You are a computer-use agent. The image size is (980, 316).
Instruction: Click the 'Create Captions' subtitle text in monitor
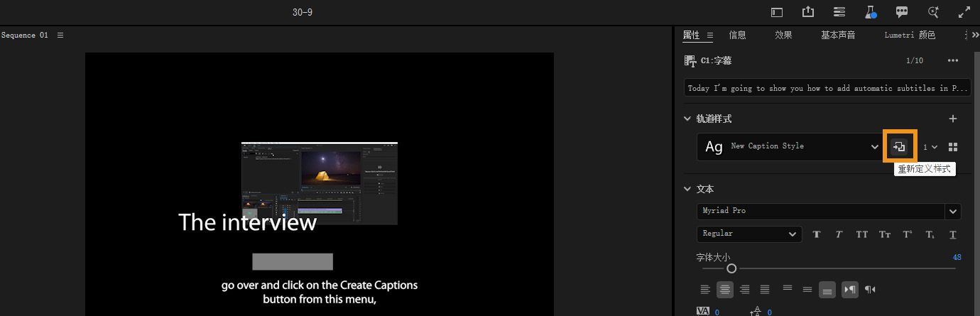pos(320,292)
